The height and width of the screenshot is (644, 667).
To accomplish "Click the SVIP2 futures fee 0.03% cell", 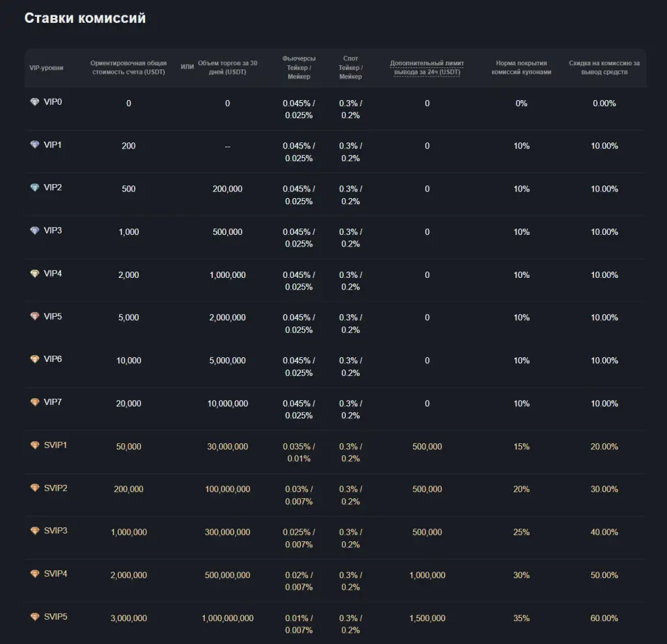I will [299, 495].
